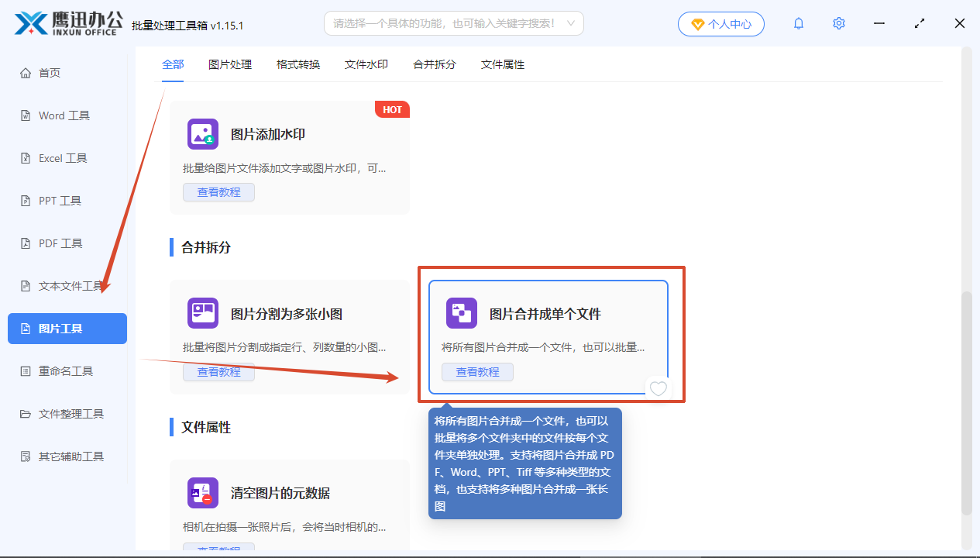Click the 图片分割为多张小图 card title
980x558 pixels.
tap(287, 314)
